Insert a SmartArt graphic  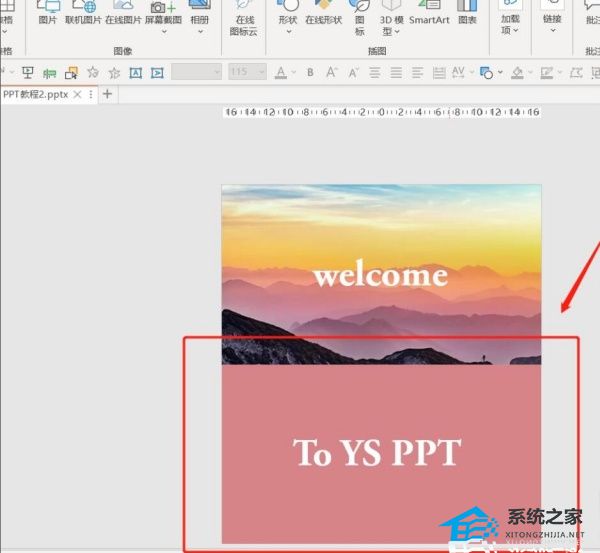coord(429,13)
